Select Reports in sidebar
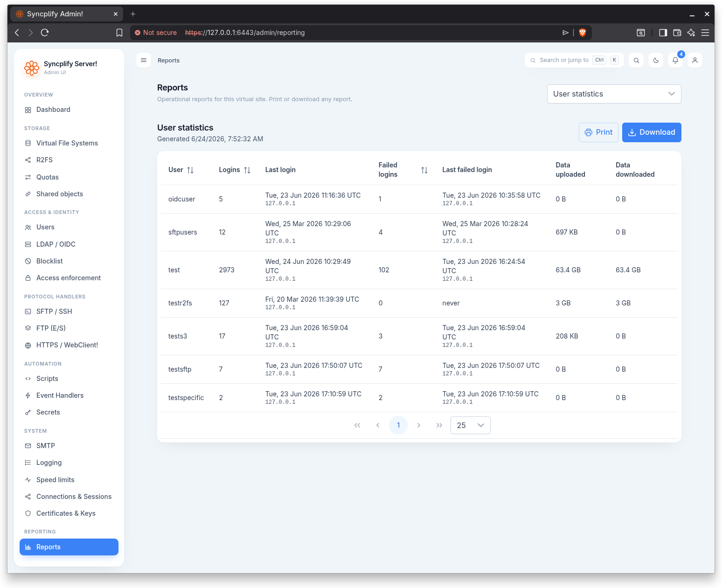 tap(69, 547)
